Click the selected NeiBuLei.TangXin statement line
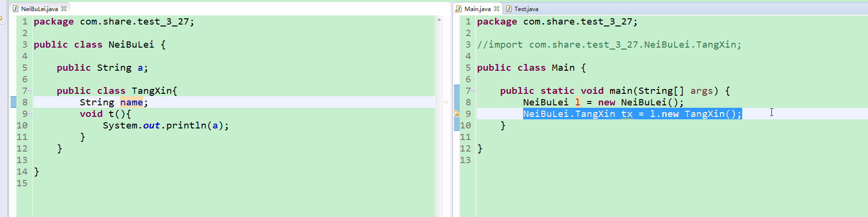868x217 pixels. coord(632,114)
